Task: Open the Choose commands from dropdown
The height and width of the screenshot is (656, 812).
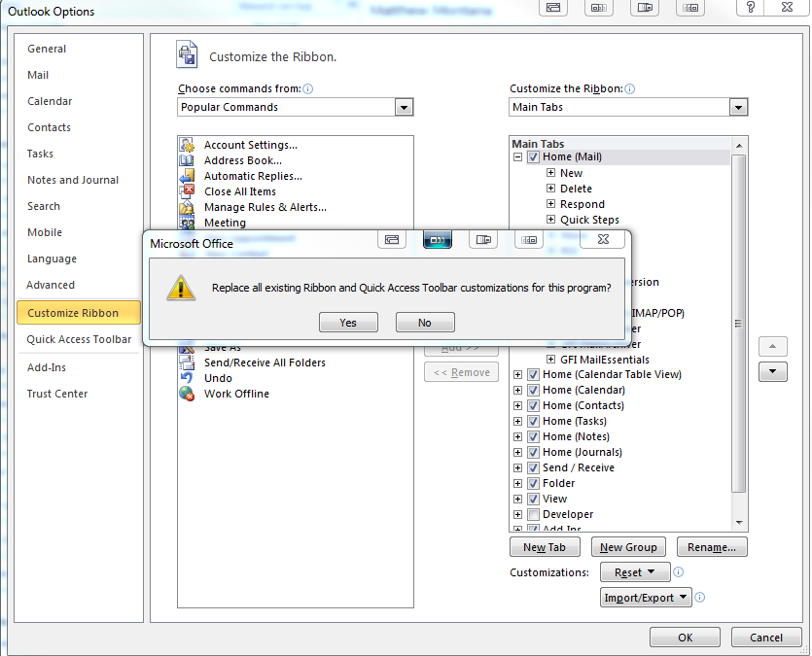Action: coord(404,107)
